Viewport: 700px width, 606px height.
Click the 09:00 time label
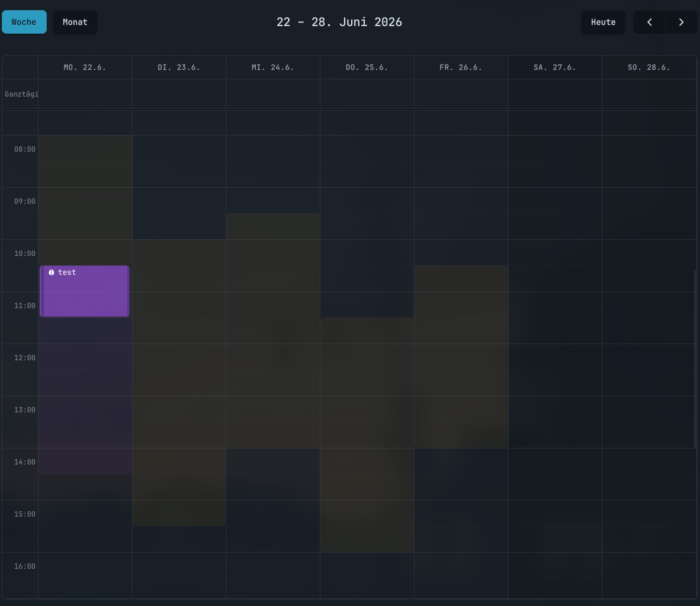pyautogui.click(x=24, y=201)
